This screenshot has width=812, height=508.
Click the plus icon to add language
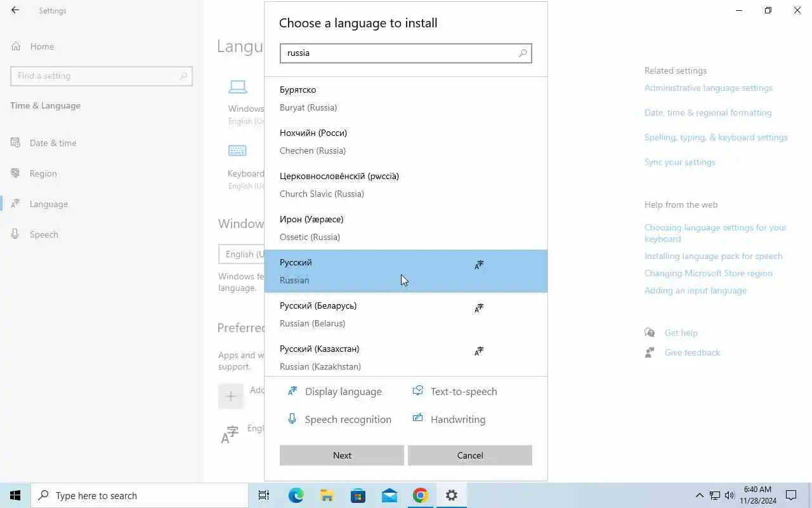pos(231,396)
